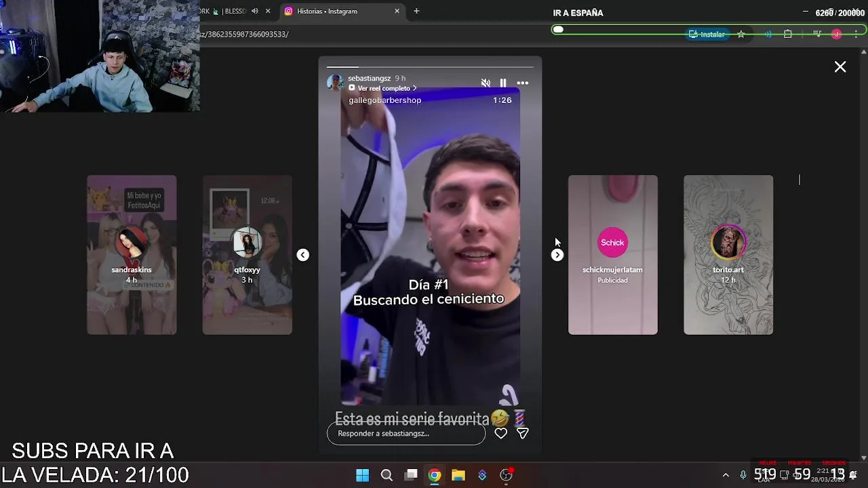Open the sandraskins story thumbnail
Viewport: 868px width, 488px height.
(132, 255)
